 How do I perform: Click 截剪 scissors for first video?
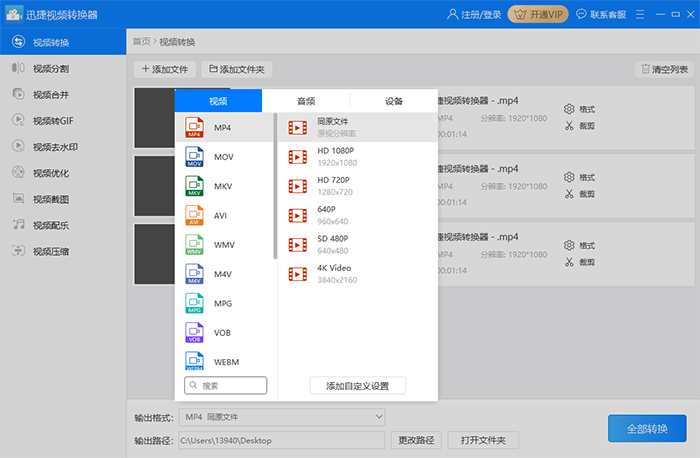click(569, 126)
